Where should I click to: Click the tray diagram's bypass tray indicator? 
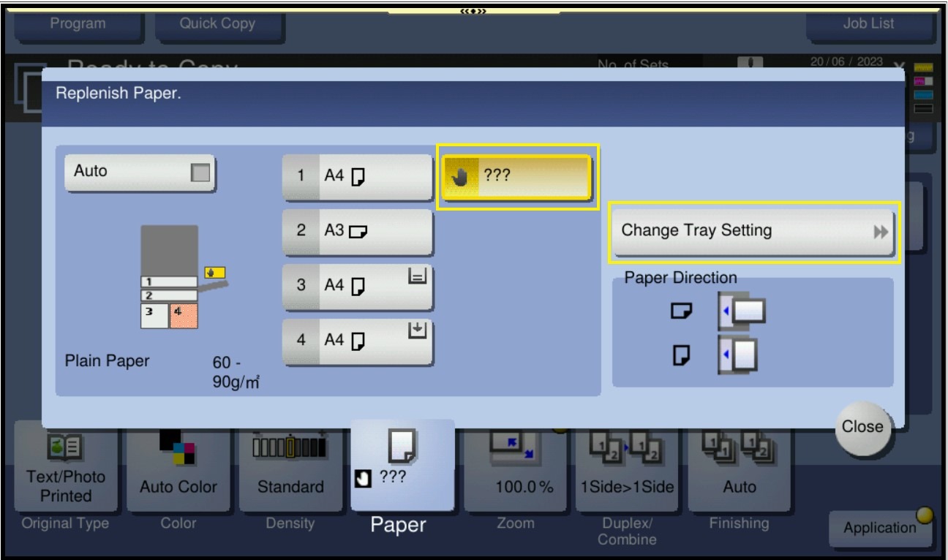point(215,273)
